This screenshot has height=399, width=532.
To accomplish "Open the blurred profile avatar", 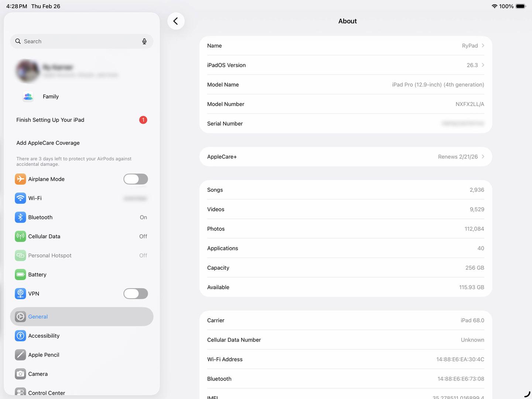I will tap(28, 71).
